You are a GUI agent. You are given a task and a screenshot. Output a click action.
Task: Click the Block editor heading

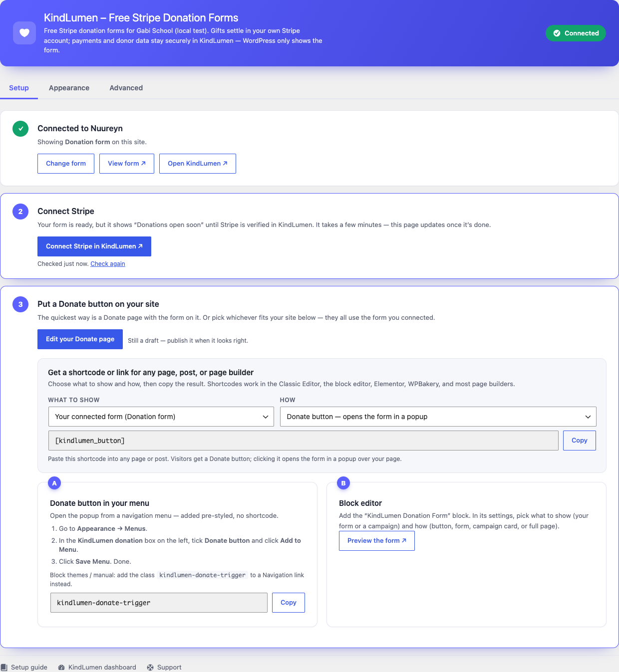[x=360, y=503]
